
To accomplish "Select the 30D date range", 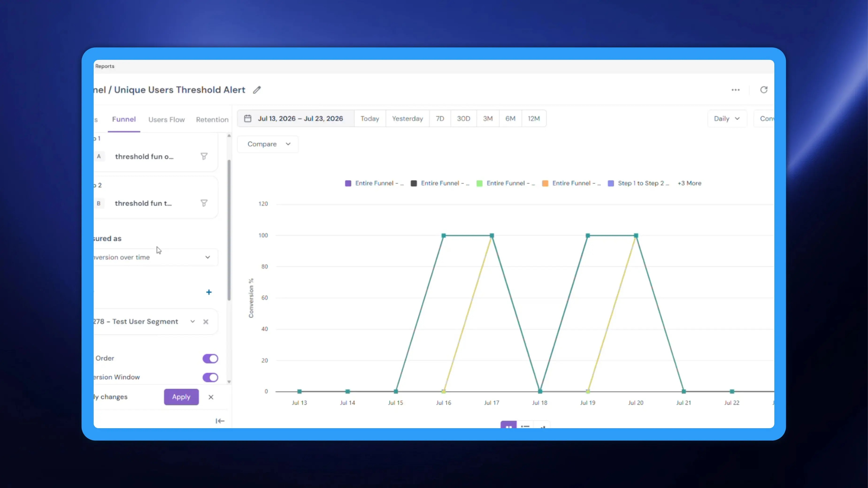I will point(464,118).
